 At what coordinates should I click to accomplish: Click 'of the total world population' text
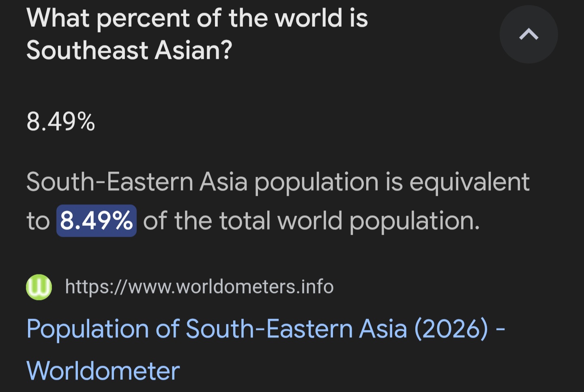click(x=311, y=221)
